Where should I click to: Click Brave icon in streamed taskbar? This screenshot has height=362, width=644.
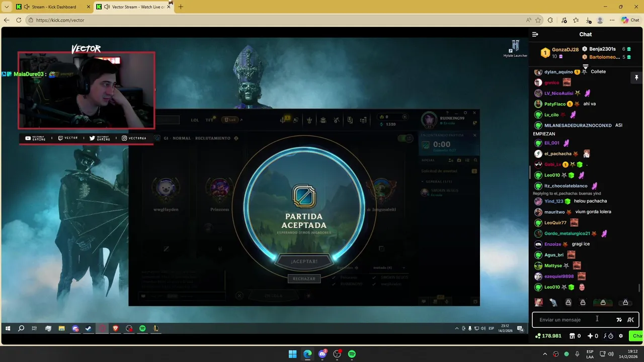click(115, 328)
